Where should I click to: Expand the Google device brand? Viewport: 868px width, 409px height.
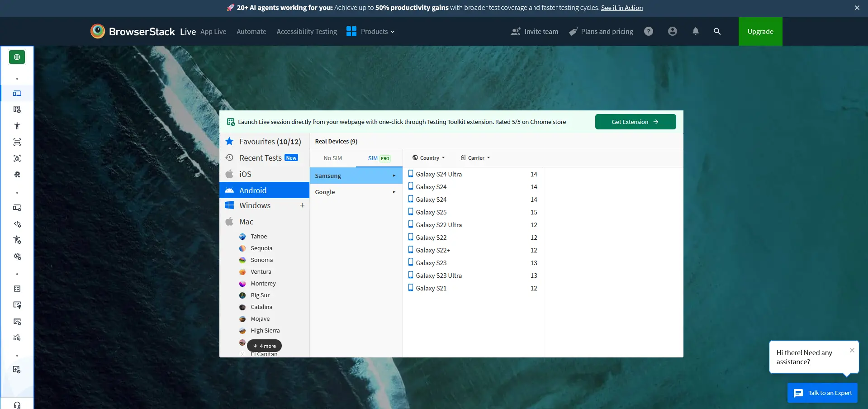pos(356,192)
